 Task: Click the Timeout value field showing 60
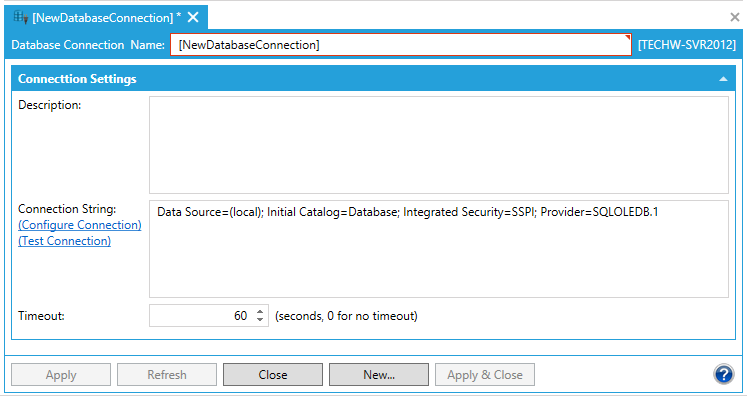202,315
